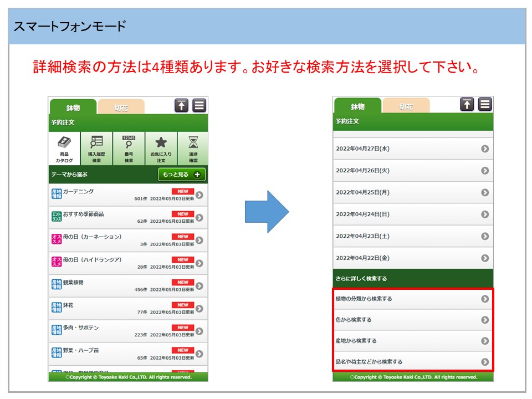Select 品名や荷主などから検索する option
This screenshot has width=532, height=399.
pos(413,362)
